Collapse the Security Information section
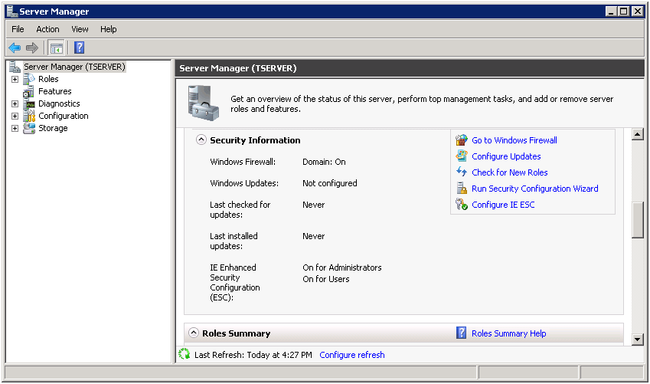650x384 pixels. 201,140
